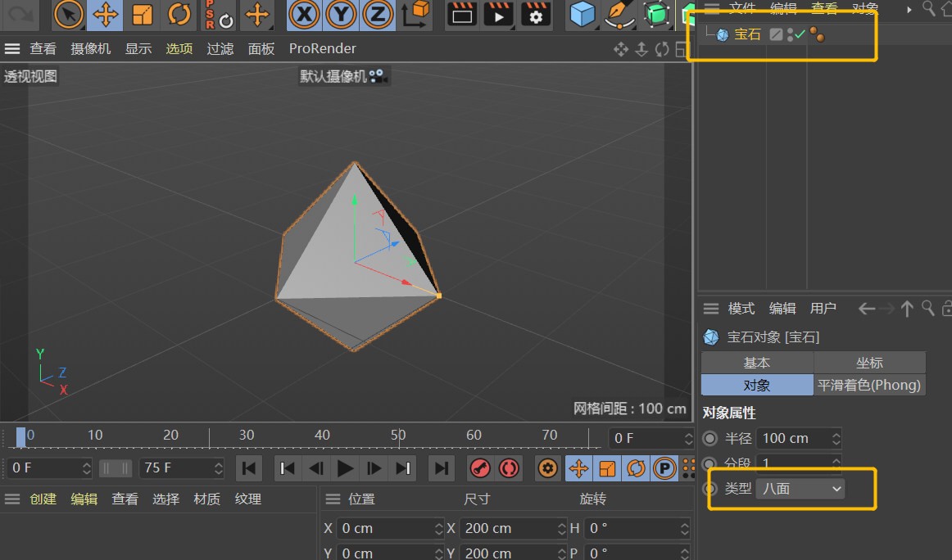952x560 pixels.
Task: Toggle the Z axis lock
Action: pos(378,15)
